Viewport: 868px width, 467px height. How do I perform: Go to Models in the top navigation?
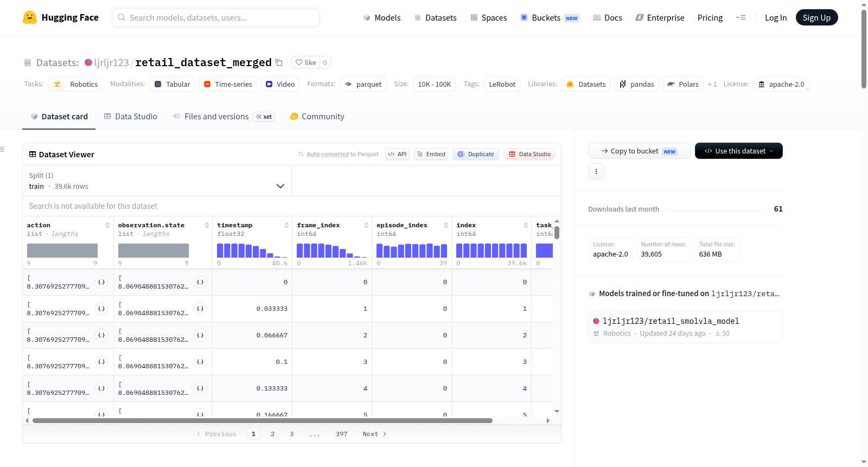382,17
